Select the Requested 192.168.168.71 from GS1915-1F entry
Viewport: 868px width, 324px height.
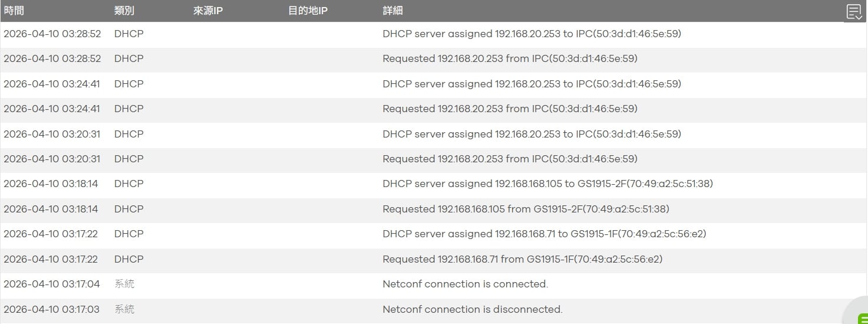pyautogui.click(x=434, y=259)
